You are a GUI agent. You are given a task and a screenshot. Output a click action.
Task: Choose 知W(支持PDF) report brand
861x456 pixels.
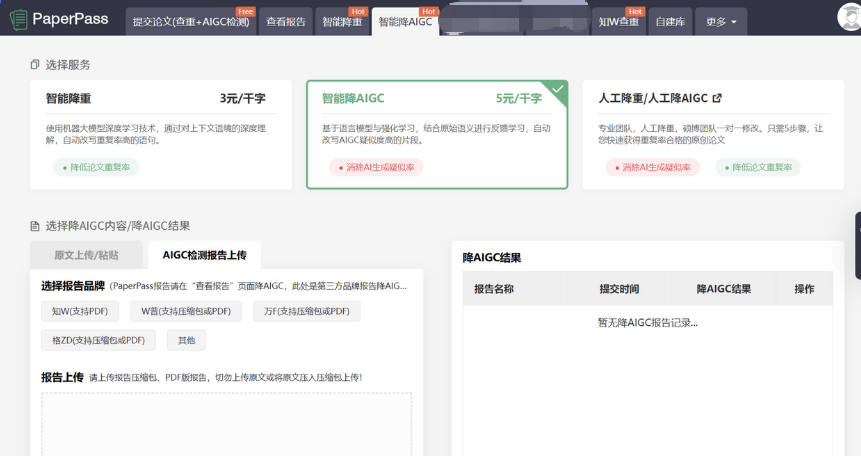[x=80, y=311]
